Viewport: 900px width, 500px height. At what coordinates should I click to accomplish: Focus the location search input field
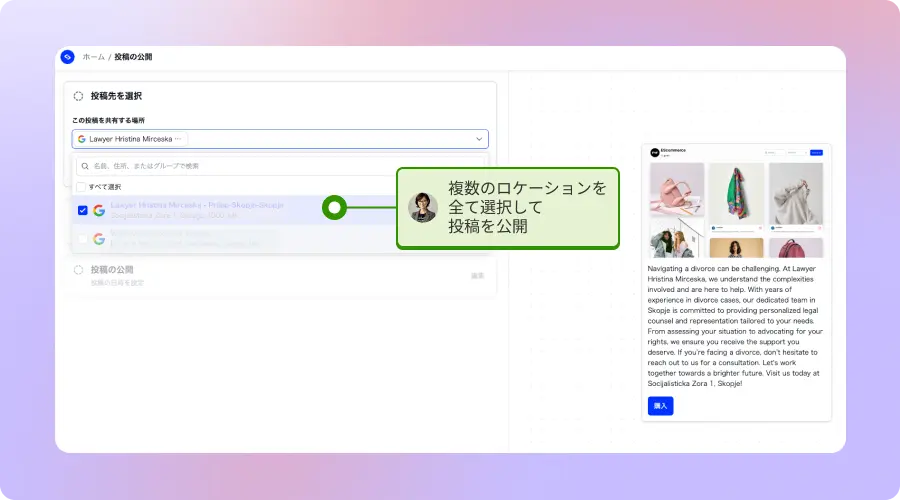280,166
